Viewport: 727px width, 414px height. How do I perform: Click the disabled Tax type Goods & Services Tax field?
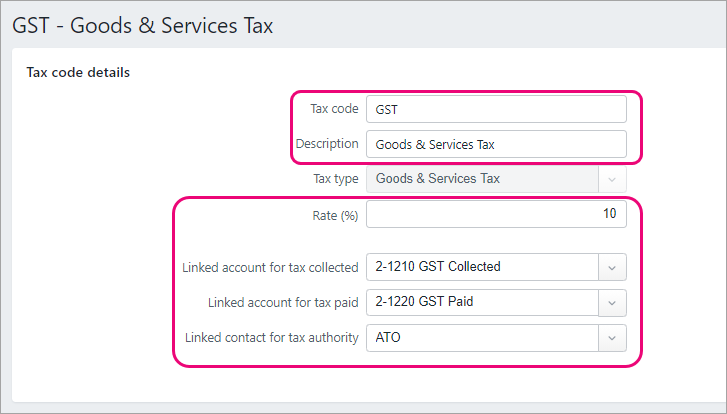(482, 179)
